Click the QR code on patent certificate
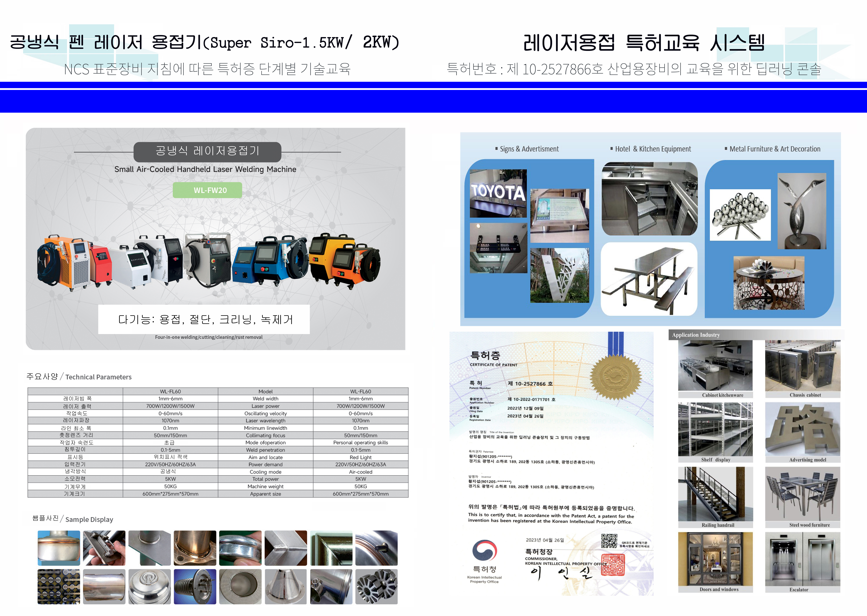This screenshot has height=616, width=867. [609, 541]
